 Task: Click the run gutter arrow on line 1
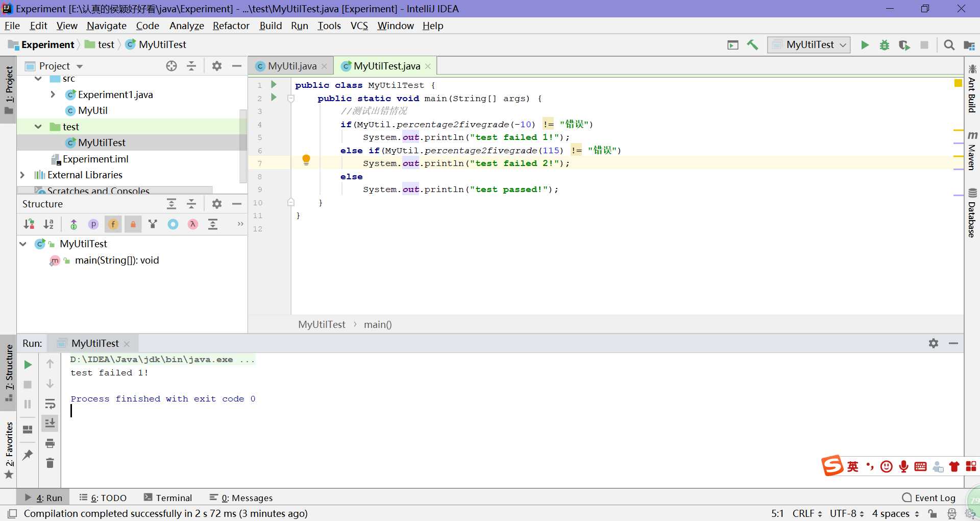[x=274, y=85]
